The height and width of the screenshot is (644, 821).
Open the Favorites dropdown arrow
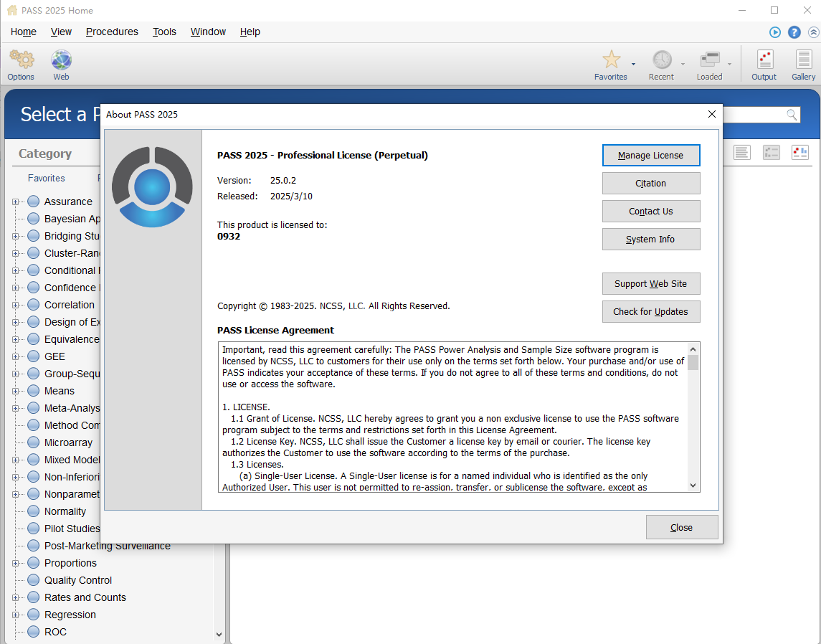point(634,64)
